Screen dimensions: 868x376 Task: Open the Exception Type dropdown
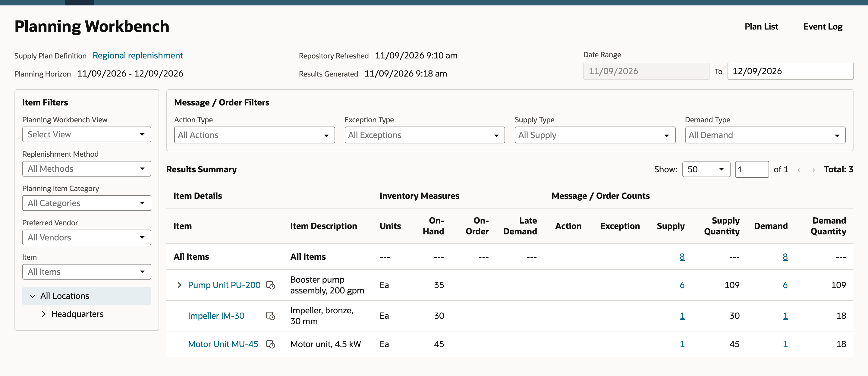[x=425, y=135]
